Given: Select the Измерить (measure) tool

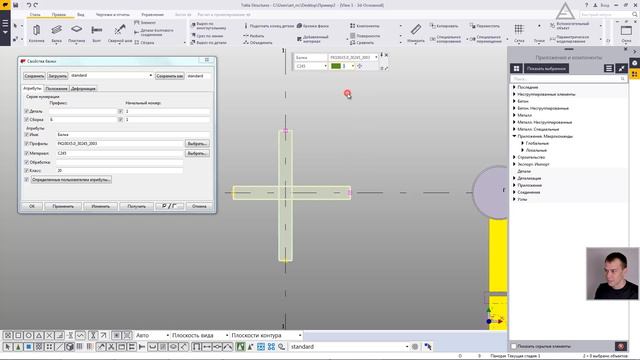Looking at the screenshot, I should pos(416,33).
